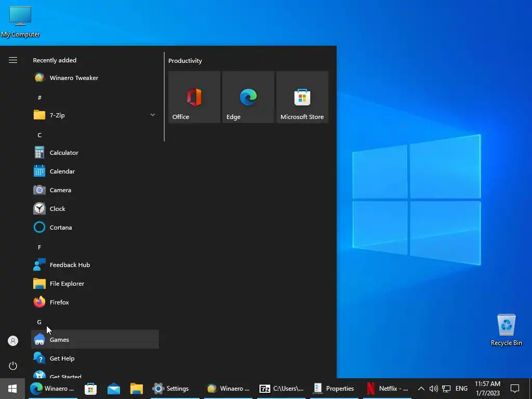Switch to the 7-Zip C:\Users taskbar window
The height and width of the screenshot is (399, 532).
point(281,389)
